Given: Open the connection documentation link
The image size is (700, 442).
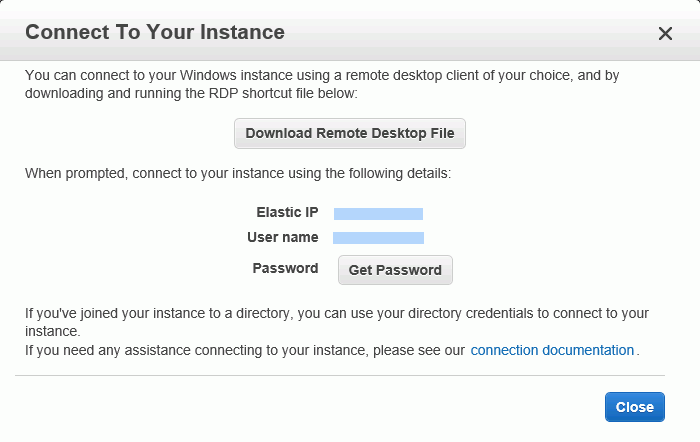Looking at the screenshot, I should pos(552,350).
